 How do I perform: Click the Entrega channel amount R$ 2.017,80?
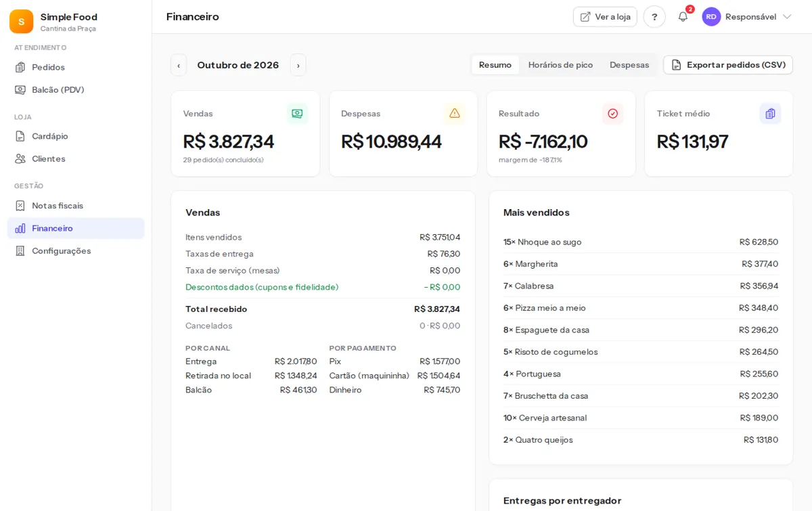coord(296,361)
